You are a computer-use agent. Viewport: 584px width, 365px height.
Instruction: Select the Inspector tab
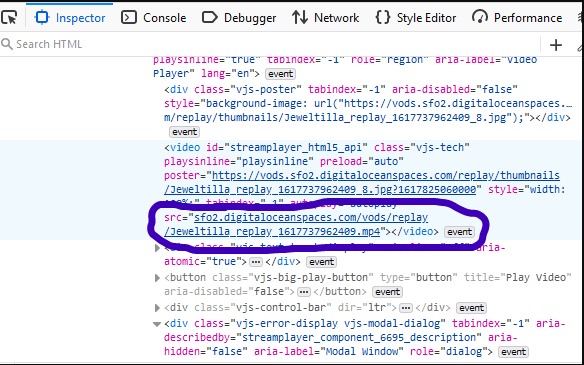click(70, 18)
